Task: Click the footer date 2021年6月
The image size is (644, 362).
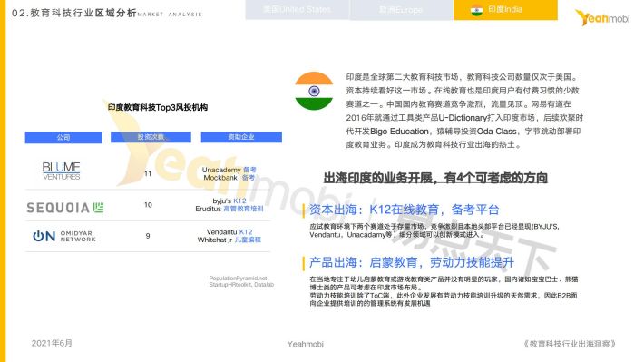Action: [x=52, y=343]
